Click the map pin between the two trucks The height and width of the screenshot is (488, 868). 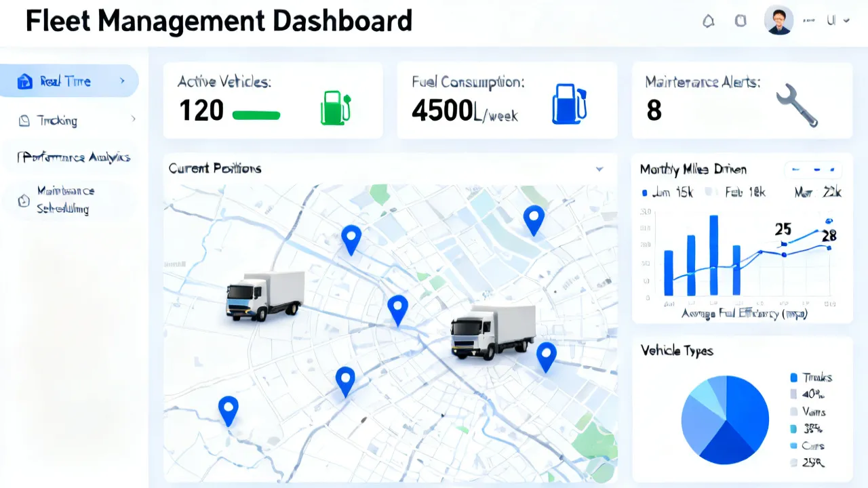tap(397, 310)
